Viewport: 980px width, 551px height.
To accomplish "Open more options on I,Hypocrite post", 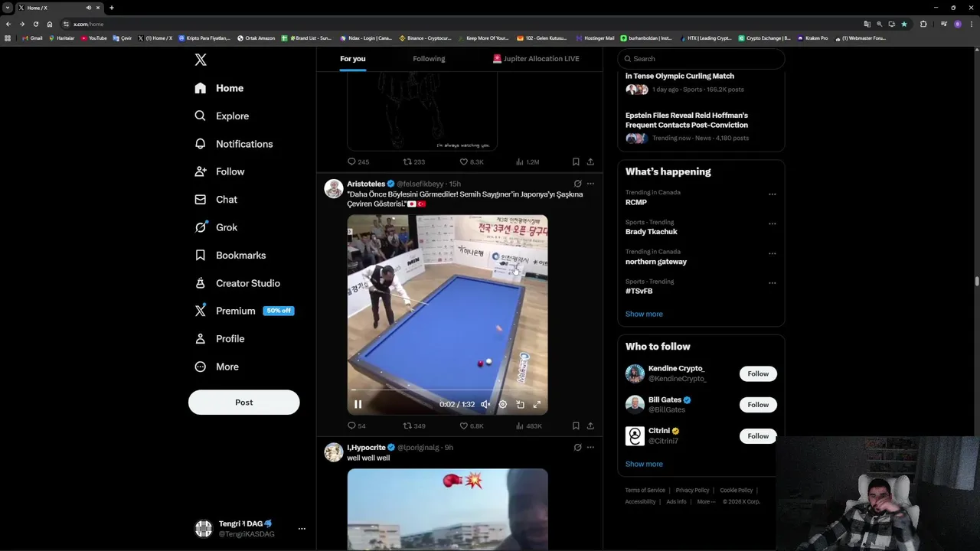I will coord(590,447).
